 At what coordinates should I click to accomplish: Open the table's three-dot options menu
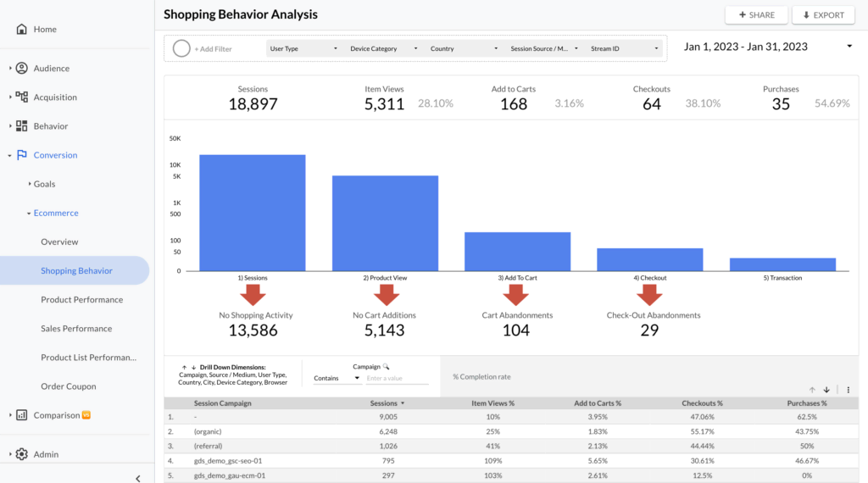pos(849,390)
